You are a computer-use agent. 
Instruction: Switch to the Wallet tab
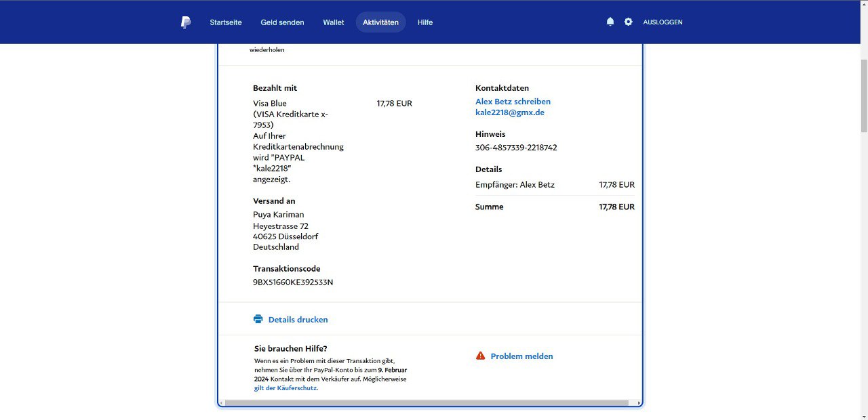tap(334, 22)
